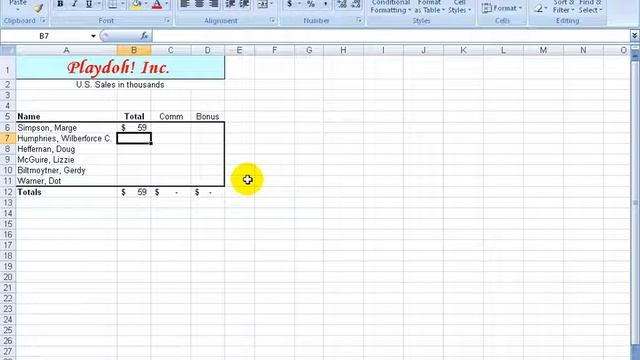
Task: Decrease the cell indent
Action: pos(230,4)
